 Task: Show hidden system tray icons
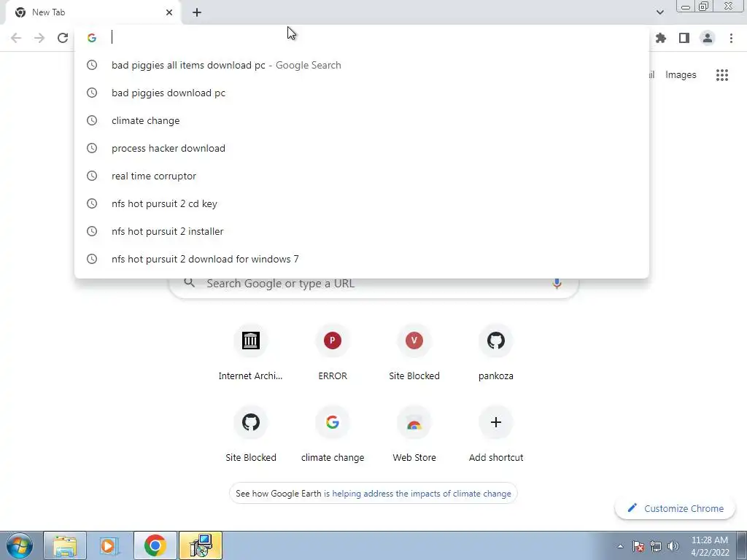point(620,546)
